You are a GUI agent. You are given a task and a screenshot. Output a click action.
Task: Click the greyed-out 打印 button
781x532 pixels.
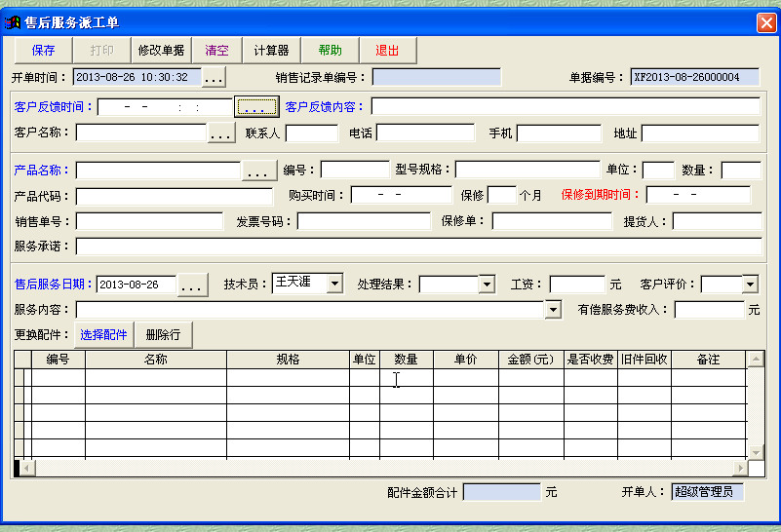tap(101, 51)
